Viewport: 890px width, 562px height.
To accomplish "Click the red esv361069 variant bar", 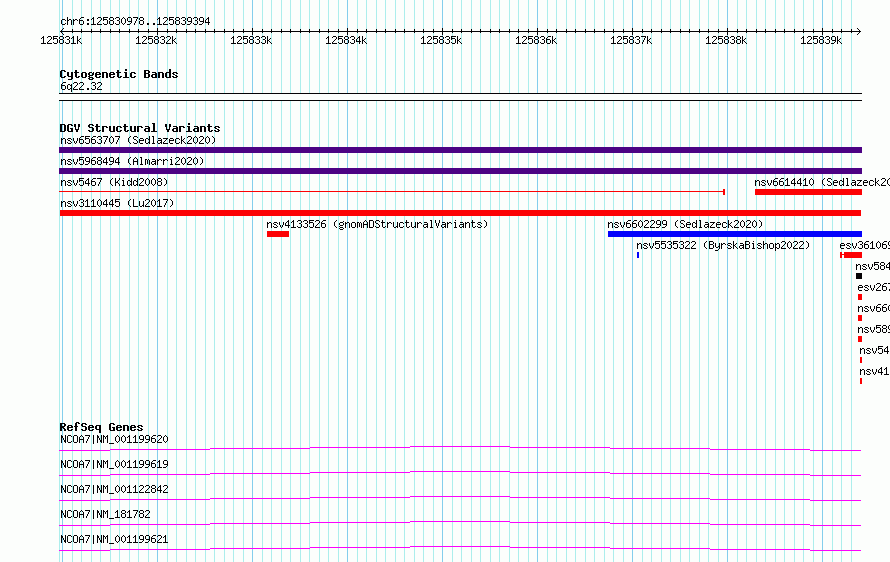I will coord(851,255).
